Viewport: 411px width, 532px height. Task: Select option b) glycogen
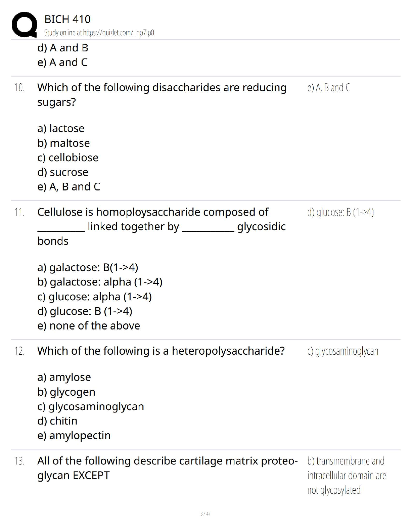coord(66,392)
